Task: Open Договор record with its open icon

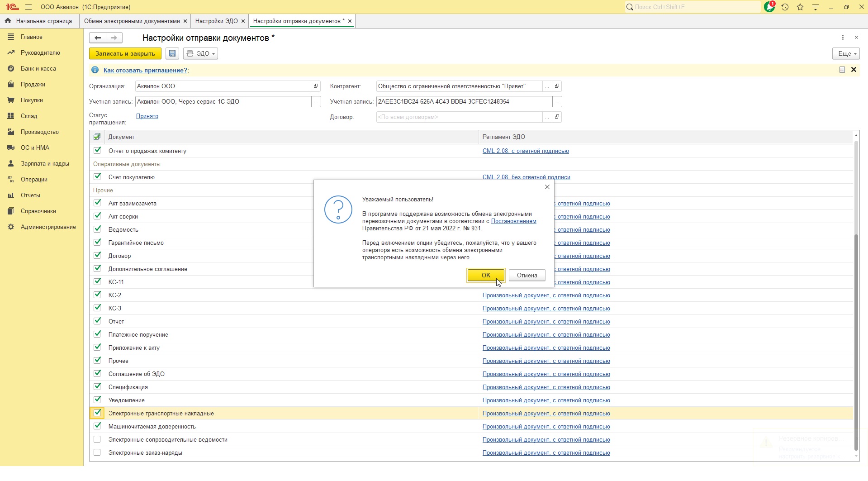Action: tap(557, 117)
